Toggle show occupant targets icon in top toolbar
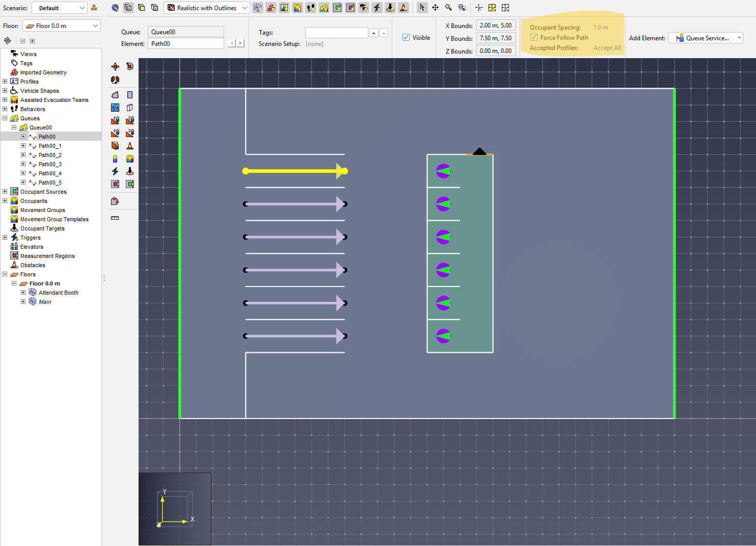The image size is (756, 546). pos(390,8)
